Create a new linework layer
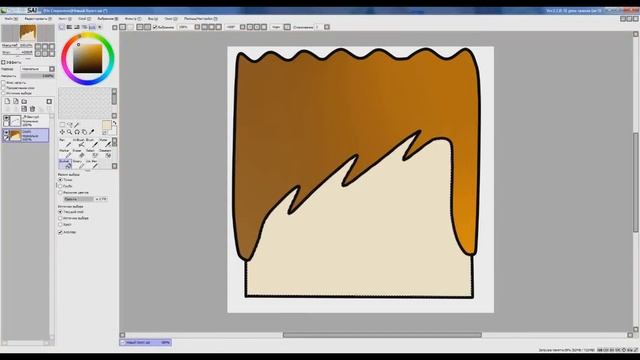 [16, 101]
